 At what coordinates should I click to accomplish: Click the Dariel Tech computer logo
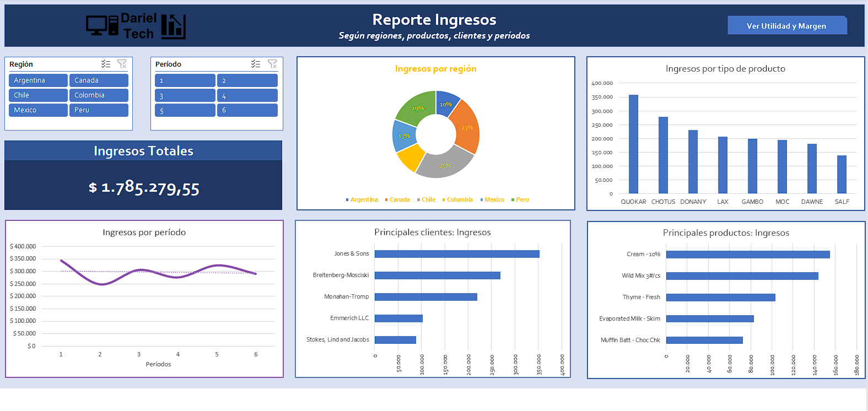tap(102, 25)
